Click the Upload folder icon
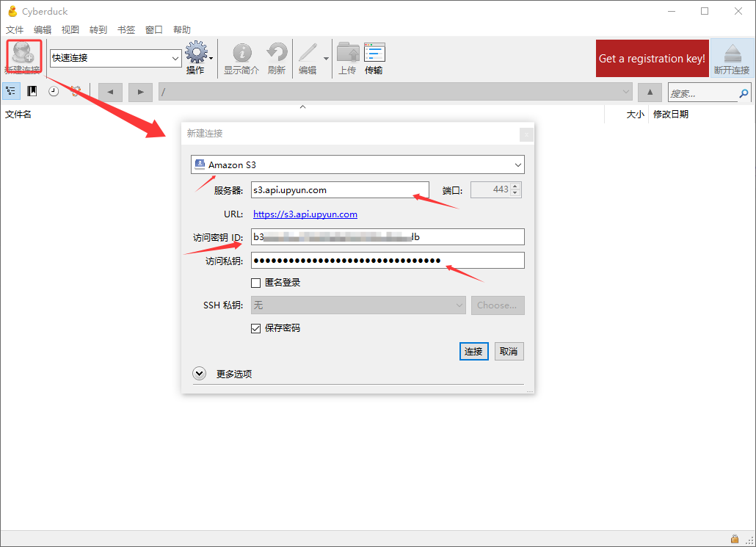Viewport: 756px width, 547px height. click(x=348, y=53)
